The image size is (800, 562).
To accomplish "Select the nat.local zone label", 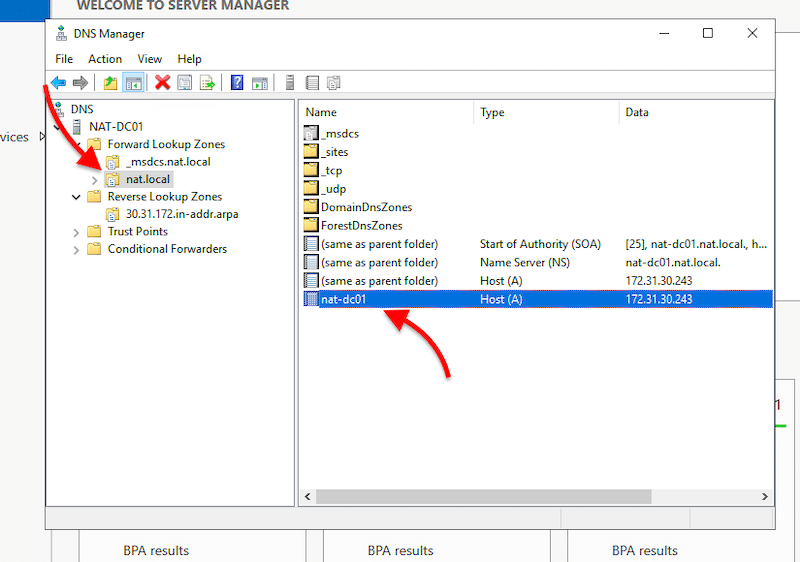I will pyautogui.click(x=148, y=180).
